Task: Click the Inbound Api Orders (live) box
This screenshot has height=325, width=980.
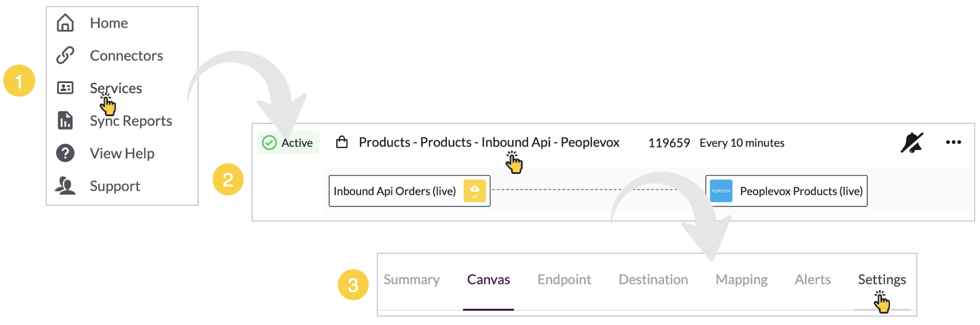Action: coord(409,191)
